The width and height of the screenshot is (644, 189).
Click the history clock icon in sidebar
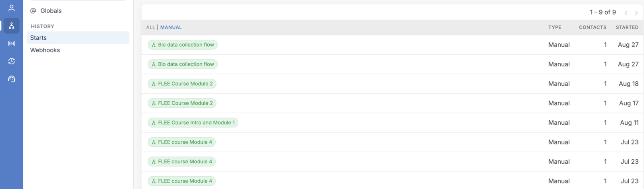(11, 61)
